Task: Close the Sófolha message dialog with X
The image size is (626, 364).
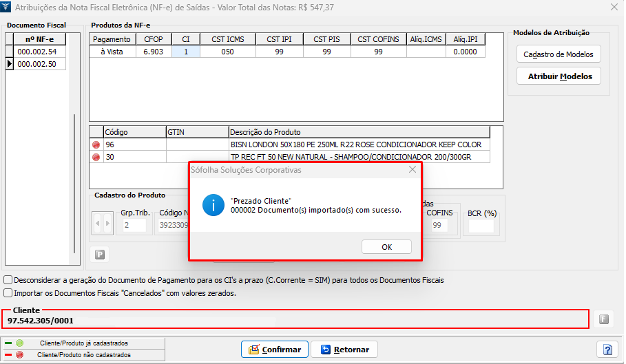Action: coord(412,169)
